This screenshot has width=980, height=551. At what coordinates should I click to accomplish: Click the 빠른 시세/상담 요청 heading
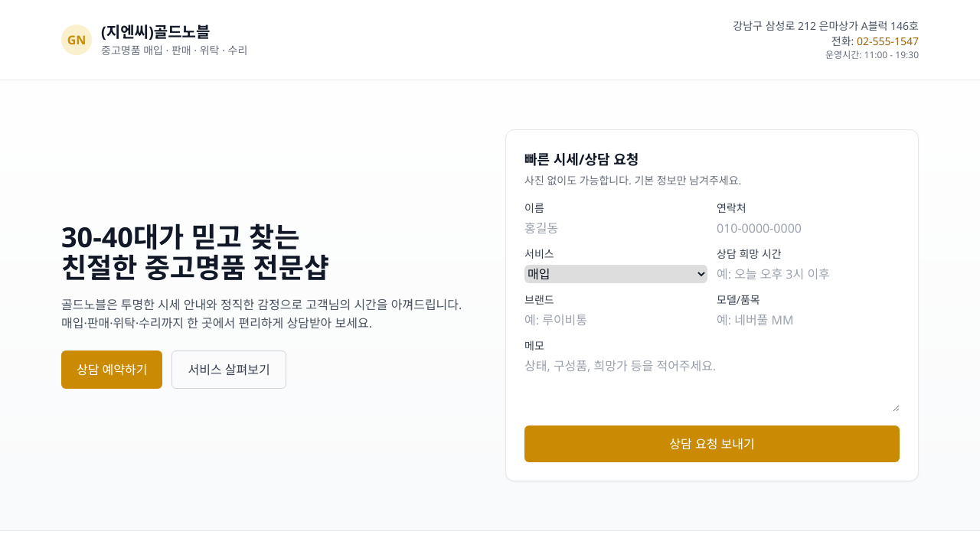tap(581, 159)
